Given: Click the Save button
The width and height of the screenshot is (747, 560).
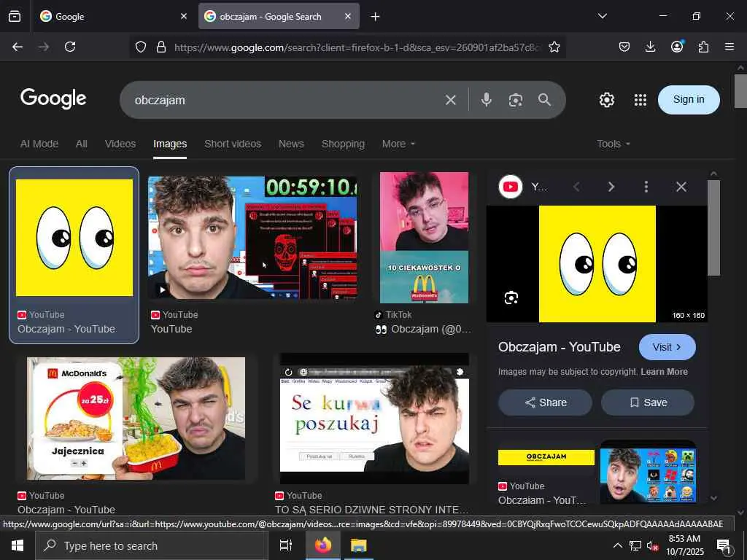Looking at the screenshot, I should point(648,402).
